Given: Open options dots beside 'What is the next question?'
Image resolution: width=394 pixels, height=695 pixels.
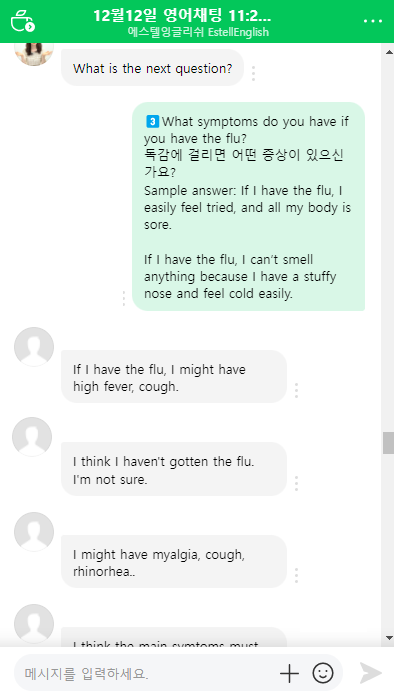Looking at the screenshot, I should tap(254, 74).
